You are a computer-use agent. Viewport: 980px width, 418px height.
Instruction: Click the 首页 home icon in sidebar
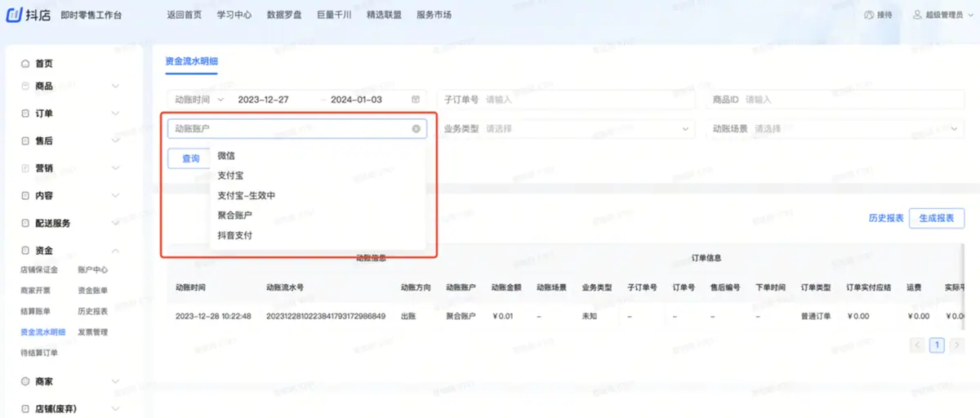coord(25,64)
